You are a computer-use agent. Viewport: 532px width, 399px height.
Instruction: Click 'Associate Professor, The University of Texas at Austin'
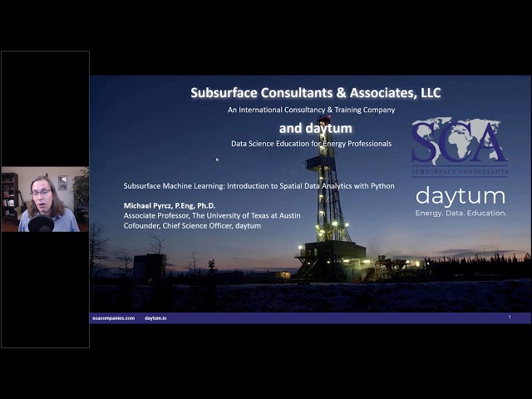(x=212, y=216)
